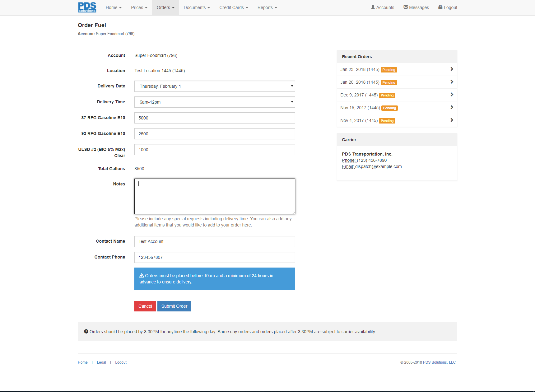Expand the Credit Cards menu

(x=233, y=7)
